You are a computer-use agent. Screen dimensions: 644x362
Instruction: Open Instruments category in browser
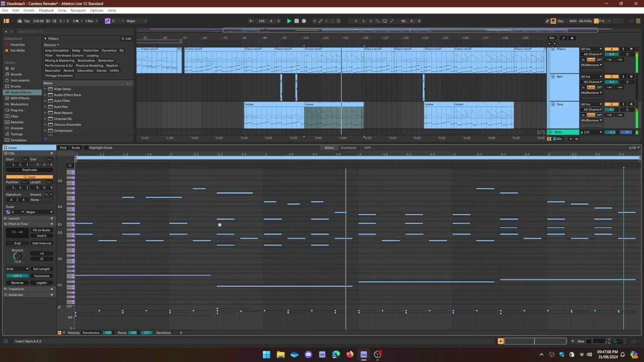coord(20,80)
